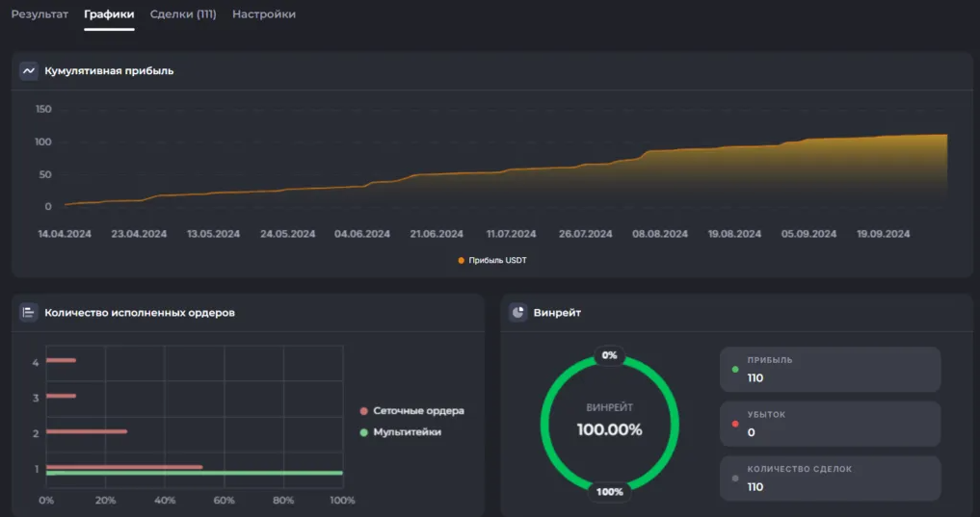The image size is (980, 517).
Task: Click the Винрейт pie chart icon
Action: [518, 312]
